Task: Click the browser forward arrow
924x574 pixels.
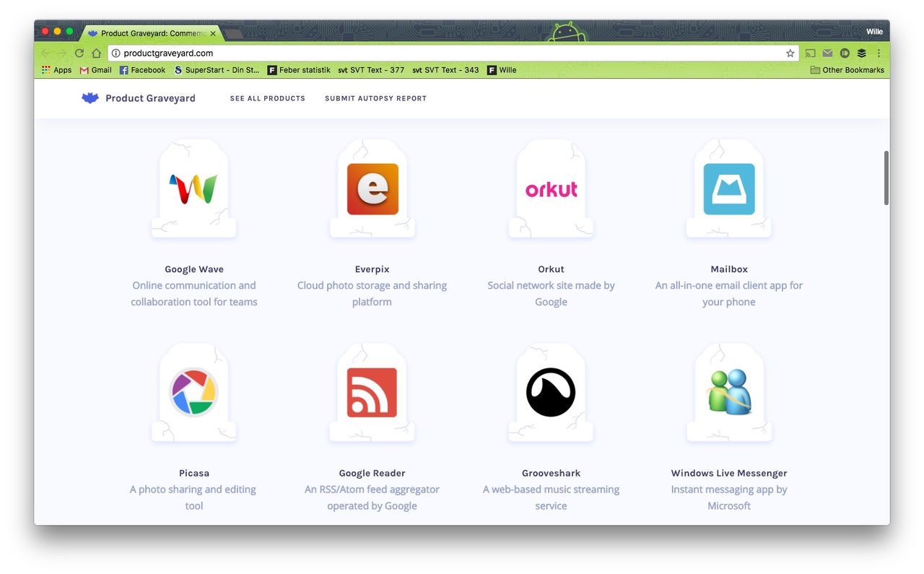Action: 62,53
